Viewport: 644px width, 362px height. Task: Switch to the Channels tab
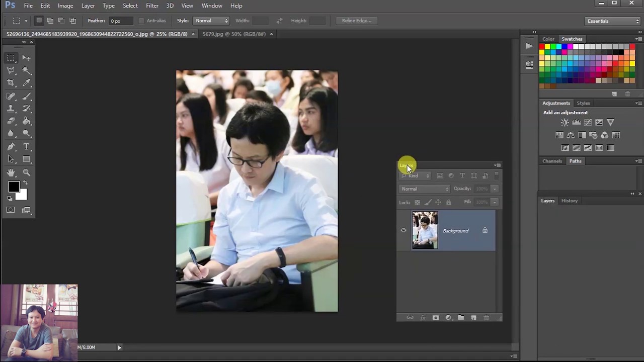(x=552, y=161)
